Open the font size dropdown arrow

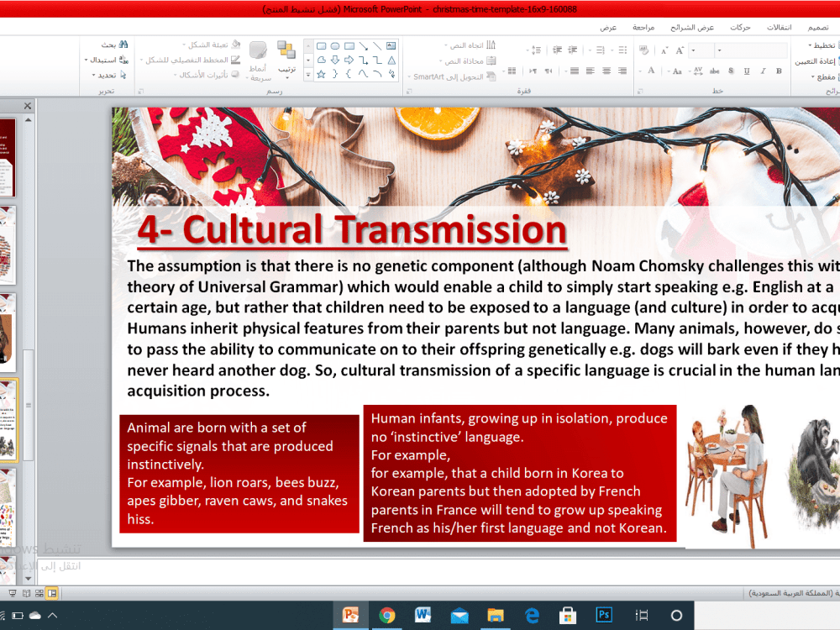tap(693, 50)
